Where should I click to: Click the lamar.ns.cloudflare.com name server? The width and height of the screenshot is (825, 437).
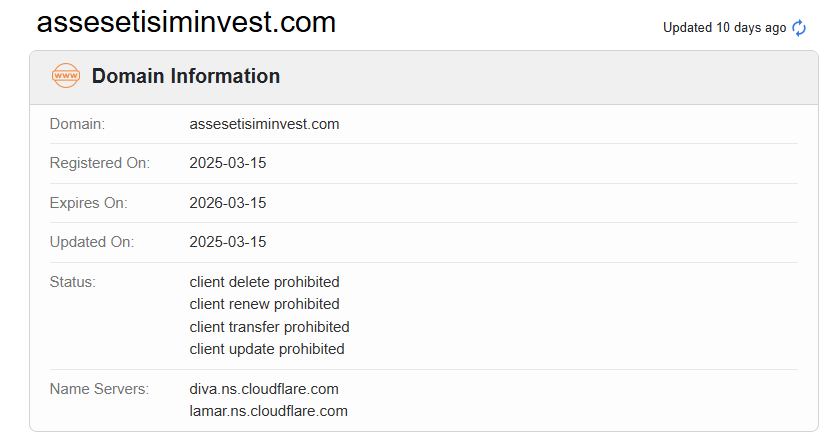pyautogui.click(x=268, y=411)
